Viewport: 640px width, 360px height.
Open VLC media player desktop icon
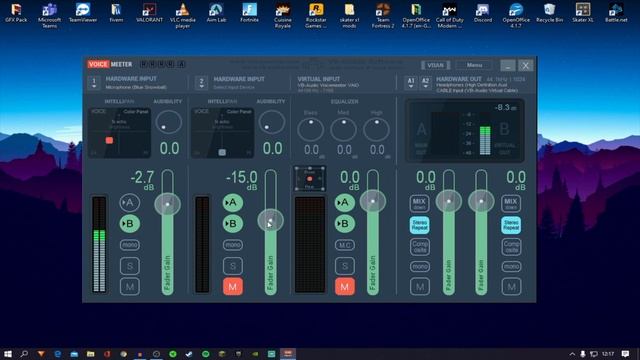[182, 15]
